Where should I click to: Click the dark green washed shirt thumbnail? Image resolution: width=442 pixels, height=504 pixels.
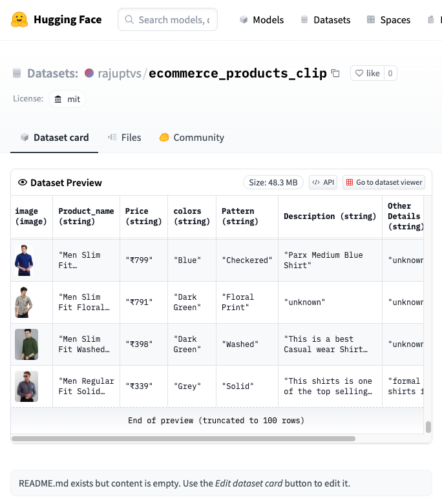pyautogui.click(x=26, y=344)
